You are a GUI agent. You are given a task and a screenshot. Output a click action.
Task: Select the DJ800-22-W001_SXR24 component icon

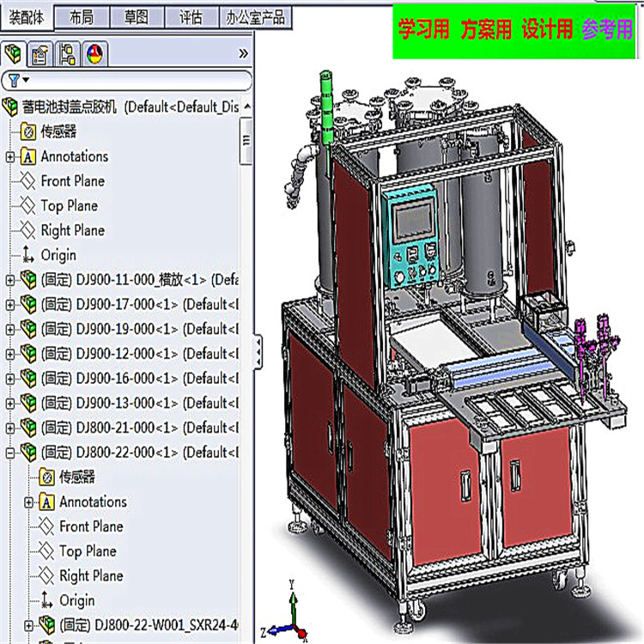(47, 625)
